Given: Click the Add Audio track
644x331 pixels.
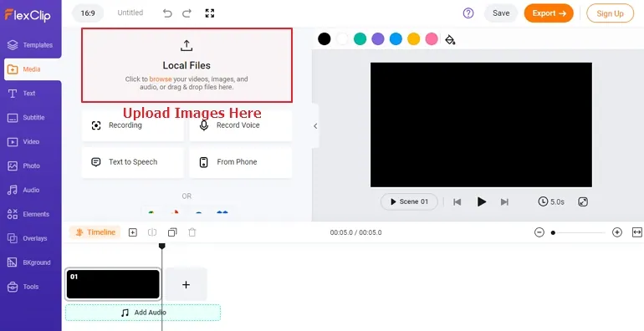Looking at the screenshot, I should [143, 313].
